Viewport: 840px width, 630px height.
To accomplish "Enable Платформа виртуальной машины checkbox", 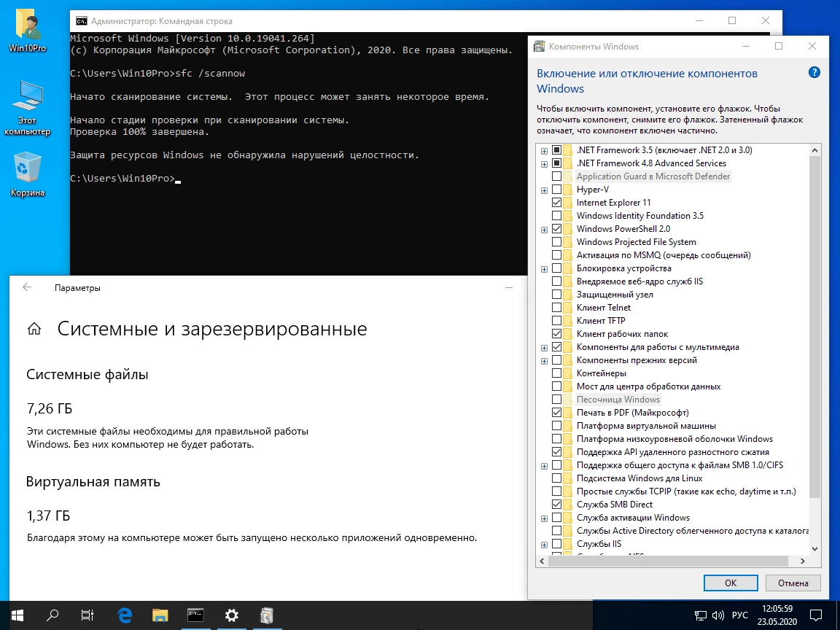I will (x=556, y=425).
